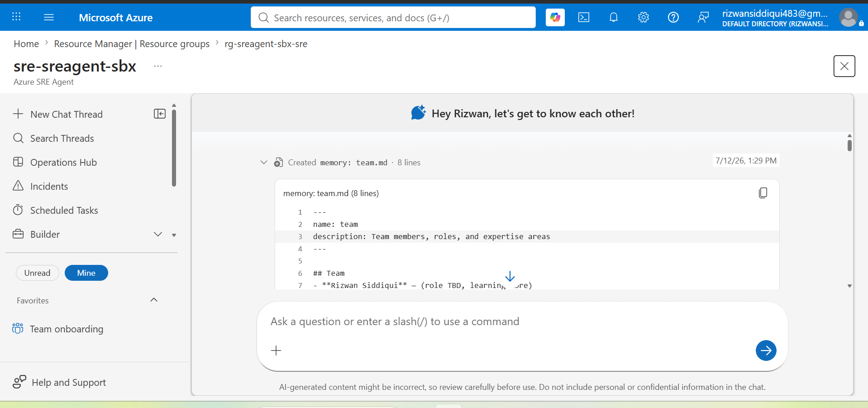Viewport: 868px width, 408px height.
Task: Click the '8 lines' label
Action: pos(409,162)
